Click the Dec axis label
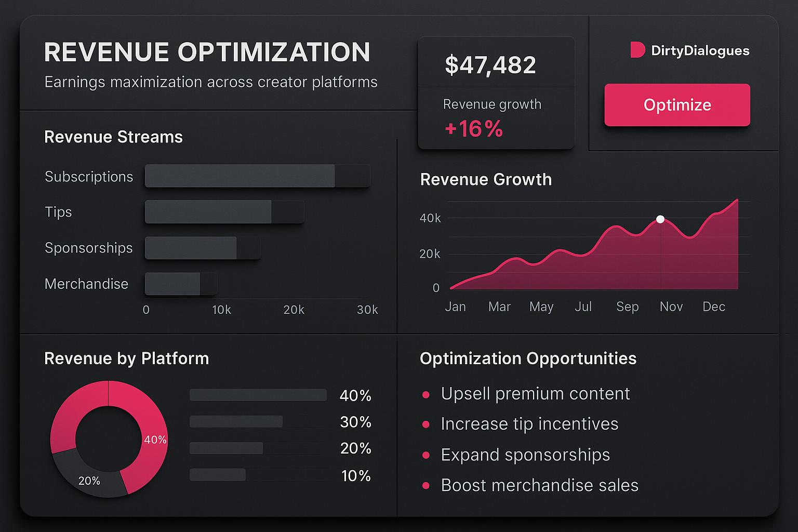798x532 pixels. tap(714, 307)
